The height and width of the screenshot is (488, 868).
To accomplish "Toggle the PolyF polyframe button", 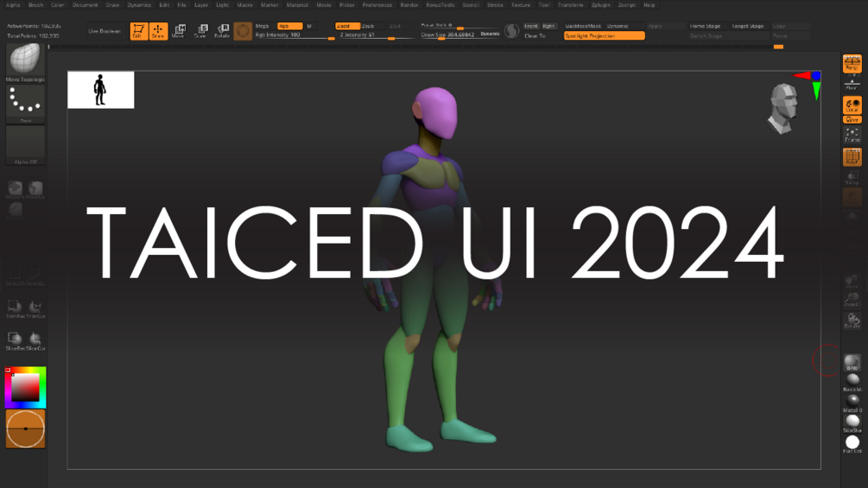I will (x=852, y=156).
